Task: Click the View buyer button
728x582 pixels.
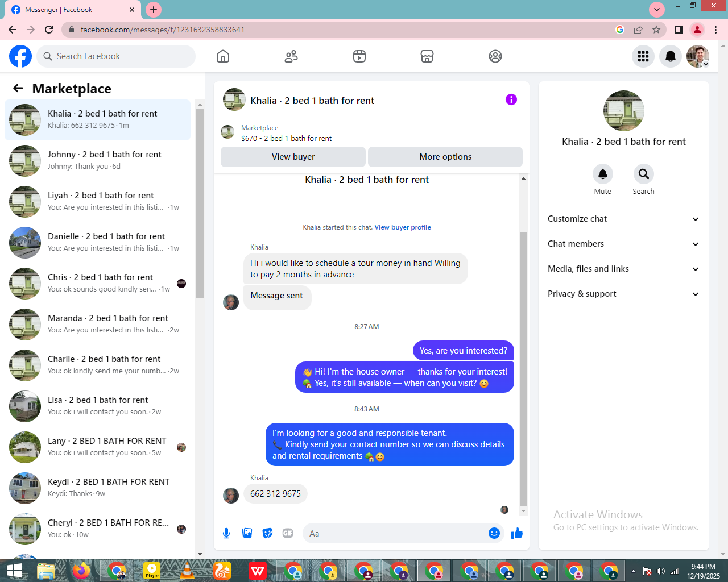Action: pyautogui.click(x=293, y=157)
